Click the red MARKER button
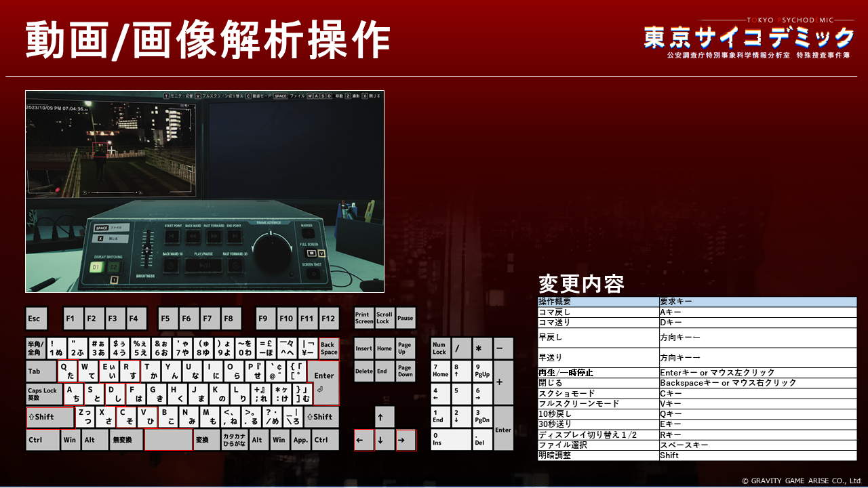Image resolution: width=868 pixels, height=488 pixels. pos(308,233)
